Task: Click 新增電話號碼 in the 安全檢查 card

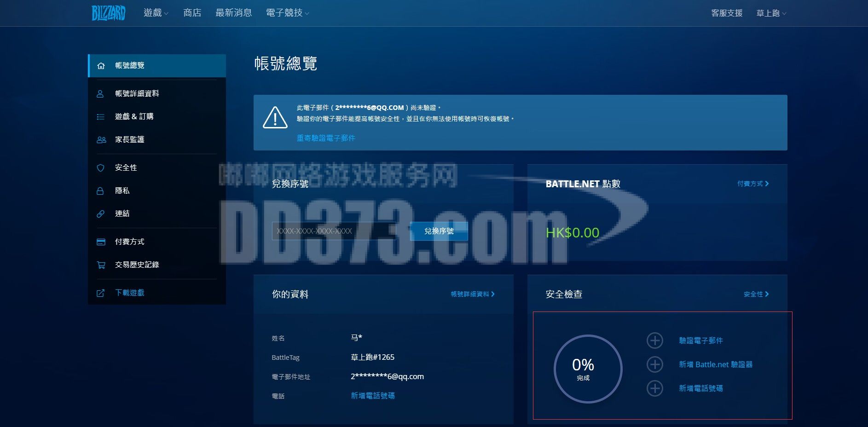Action: coord(701,388)
